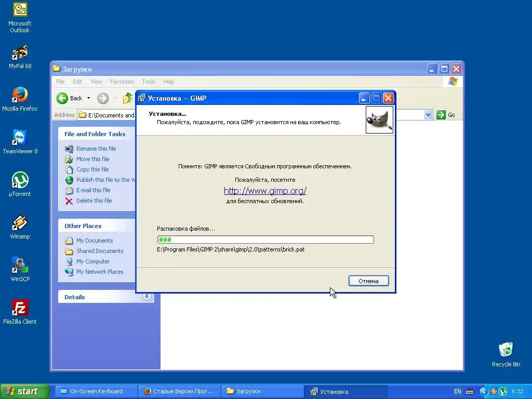532x399 pixels.
Task: Click the GIMP Wilber mascot image in installer
Action: (x=379, y=120)
